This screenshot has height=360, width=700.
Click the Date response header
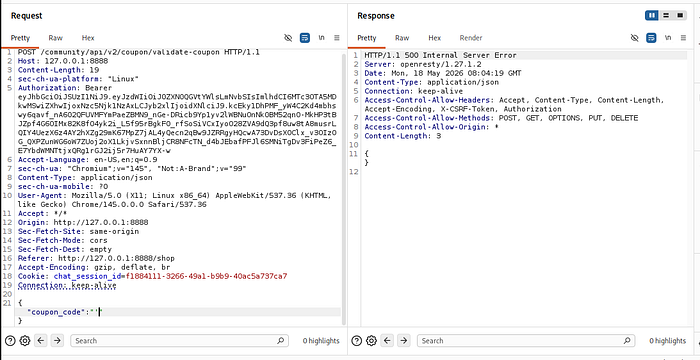[x=442, y=73]
